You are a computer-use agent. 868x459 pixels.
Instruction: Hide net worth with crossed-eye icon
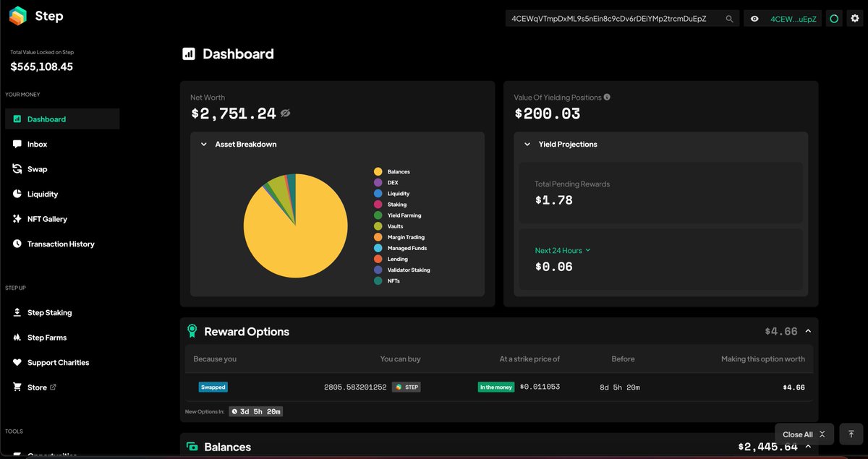(286, 113)
